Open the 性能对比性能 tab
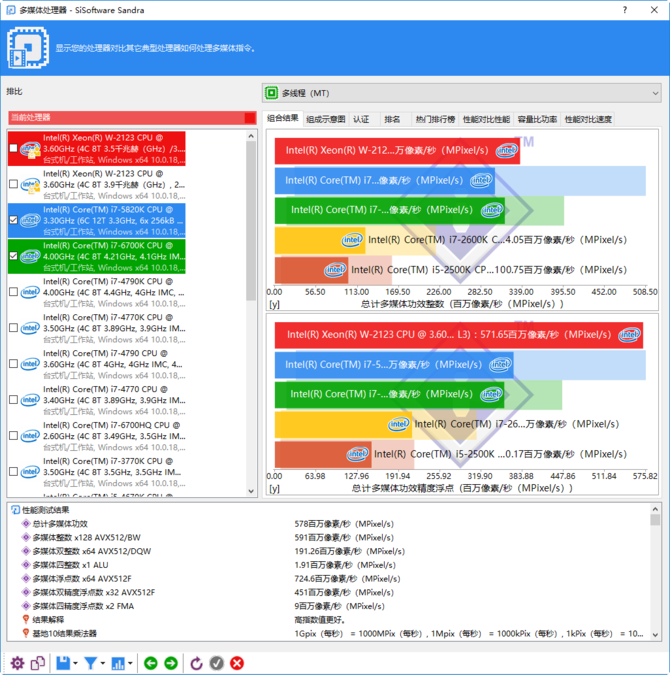This screenshot has height=675, width=670. click(487, 119)
